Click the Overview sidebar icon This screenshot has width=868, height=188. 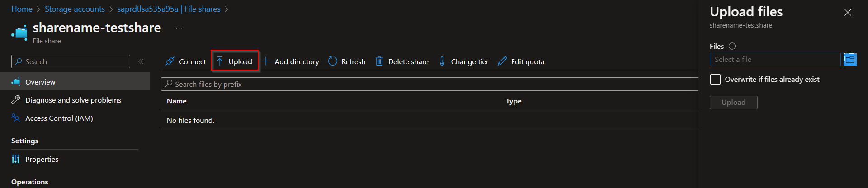16,82
